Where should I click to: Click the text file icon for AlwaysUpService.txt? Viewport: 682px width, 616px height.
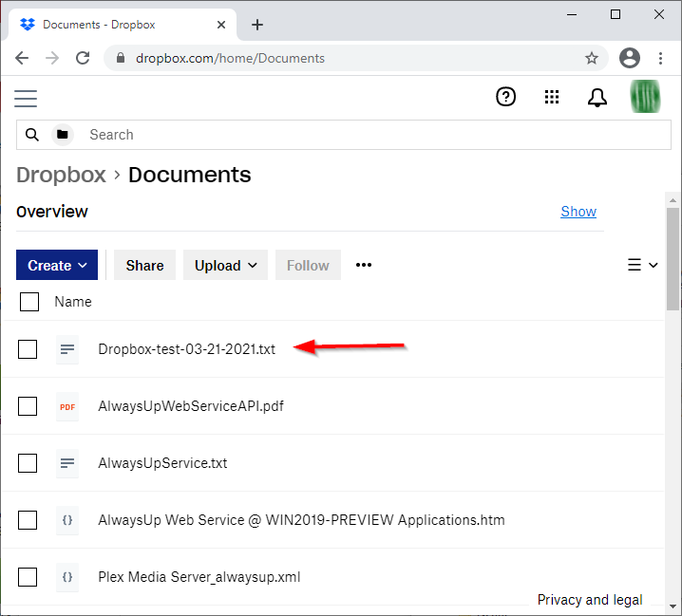67,463
